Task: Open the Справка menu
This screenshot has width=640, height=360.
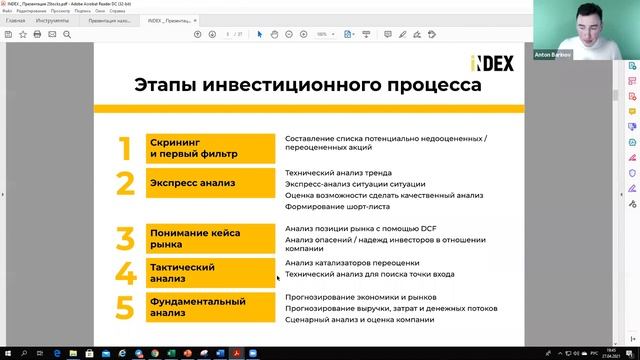Action: [118, 11]
